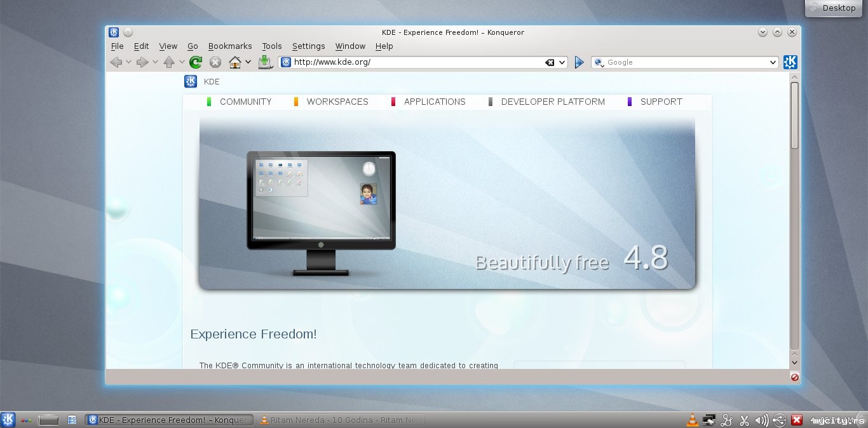Clear the location bar with the eraser icon

(550, 62)
